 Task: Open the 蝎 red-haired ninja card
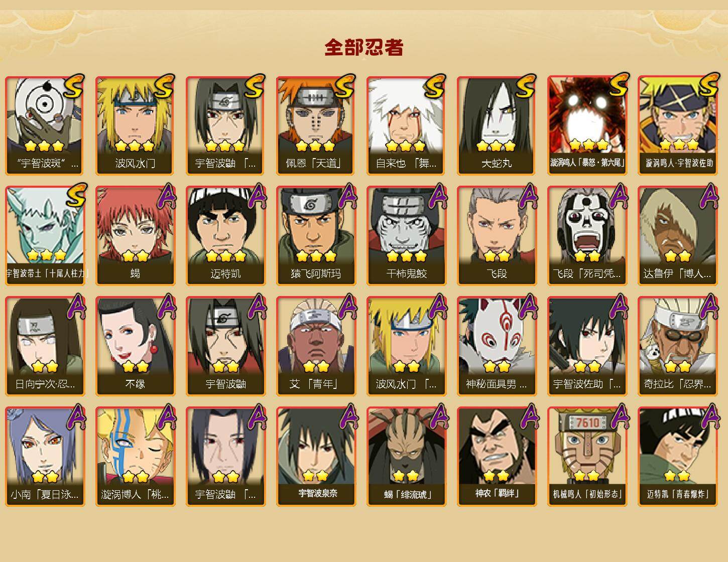pos(135,236)
